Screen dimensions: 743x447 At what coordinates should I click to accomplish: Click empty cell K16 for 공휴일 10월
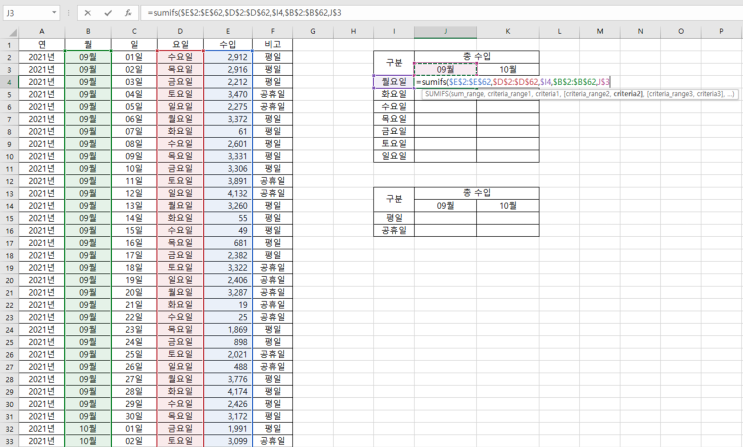(508, 230)
